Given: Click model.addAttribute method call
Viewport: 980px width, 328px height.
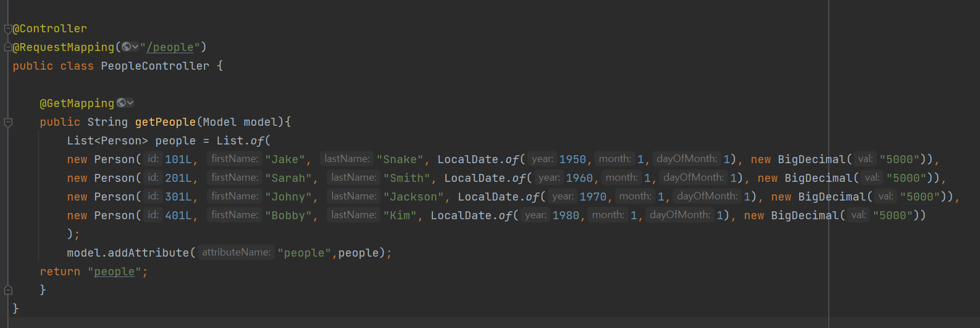Looking at the screenshot, I should 128,253.
